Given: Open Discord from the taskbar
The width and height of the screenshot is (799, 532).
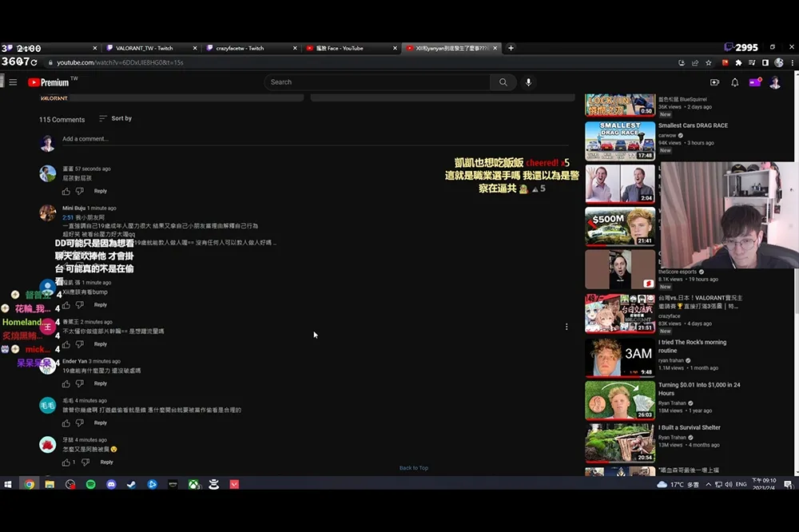Looking at the screenshot, I should 111,485.
